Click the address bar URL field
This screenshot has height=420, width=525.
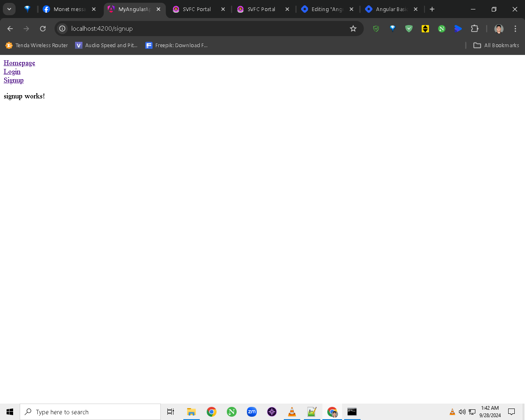coord(205,29)
